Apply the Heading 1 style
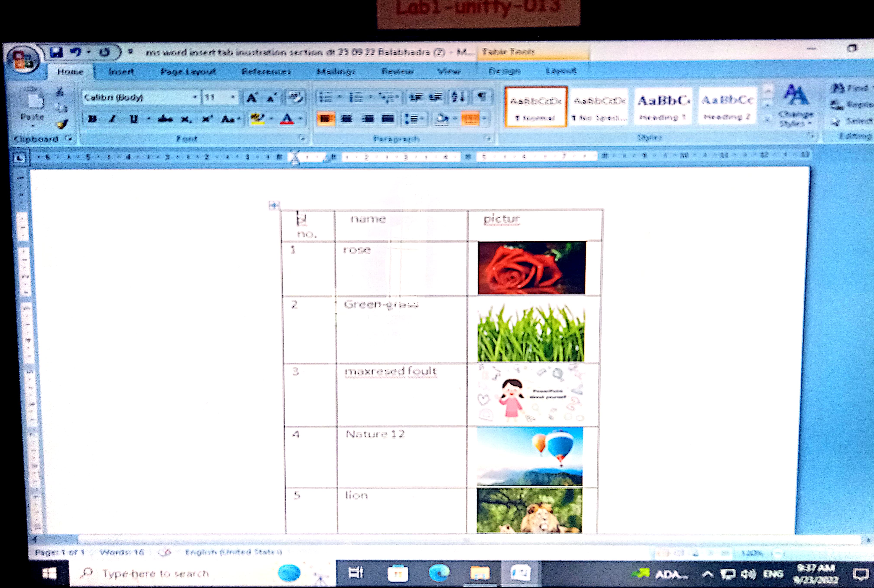 [663, 107]
